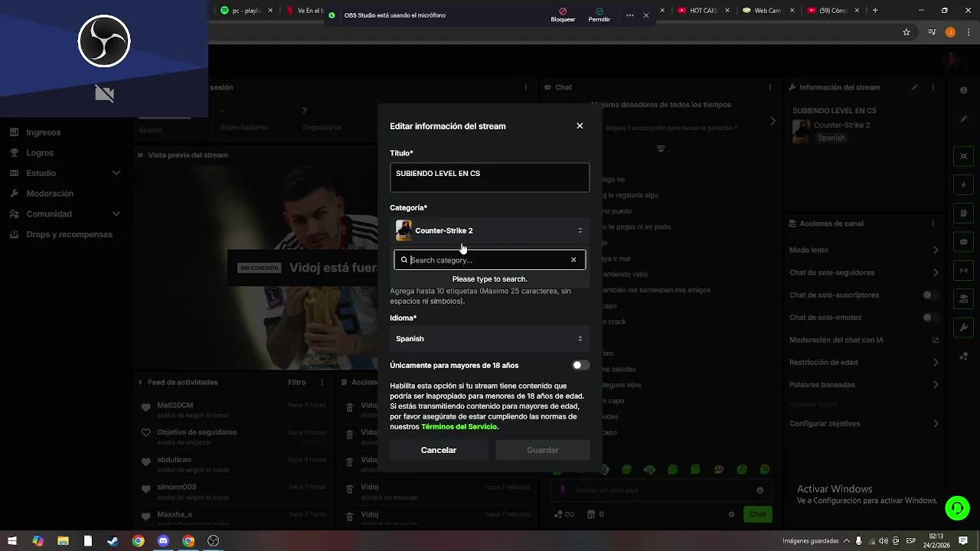Open the Counter-Strike 2 category dropdown

[x=489, y=230]
